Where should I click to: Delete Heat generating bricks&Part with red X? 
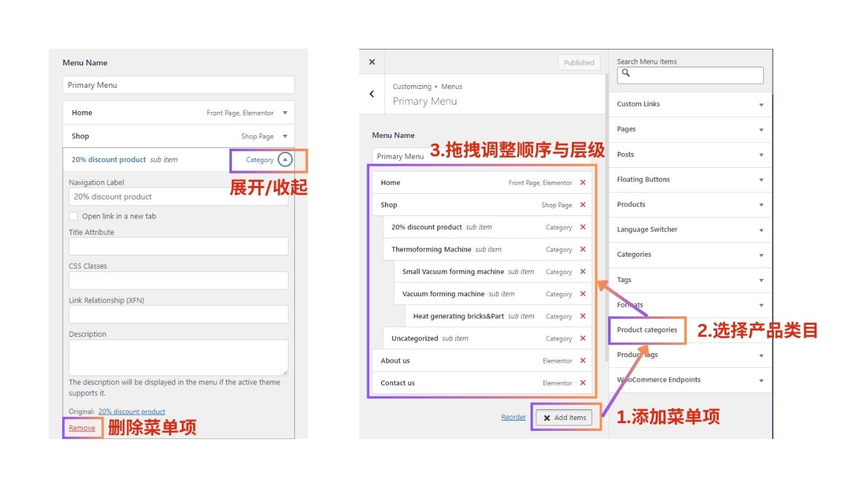(583, 316)
